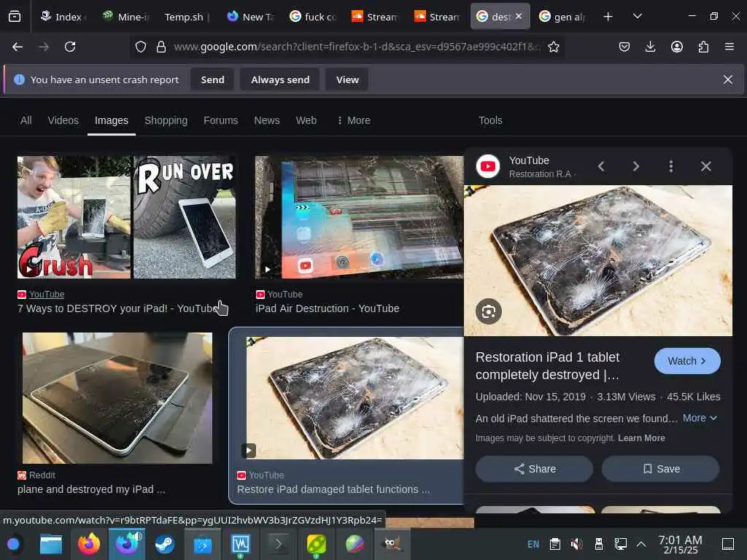Open a new browser tab

click(x=608, y=17)
